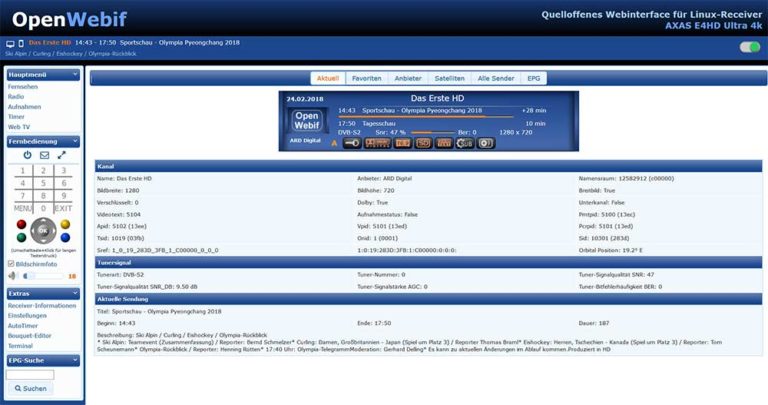Open the Web TV menu link
Viewport: 768px width, 405px height.
[19, 127]
